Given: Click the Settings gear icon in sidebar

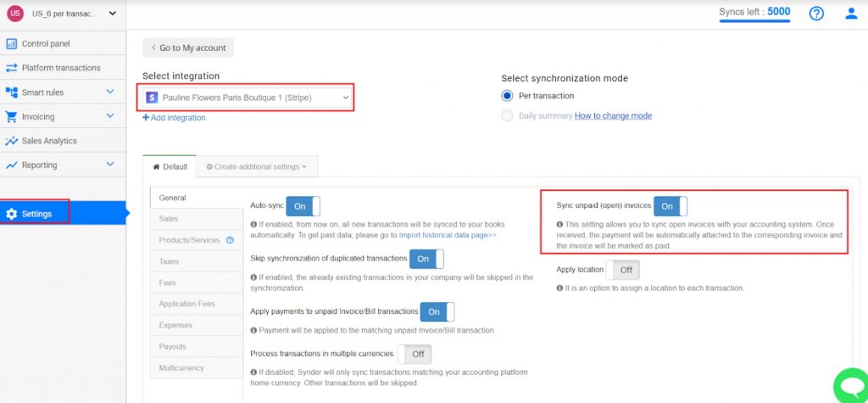Looking at the screenshot, I should click(12, 214).
